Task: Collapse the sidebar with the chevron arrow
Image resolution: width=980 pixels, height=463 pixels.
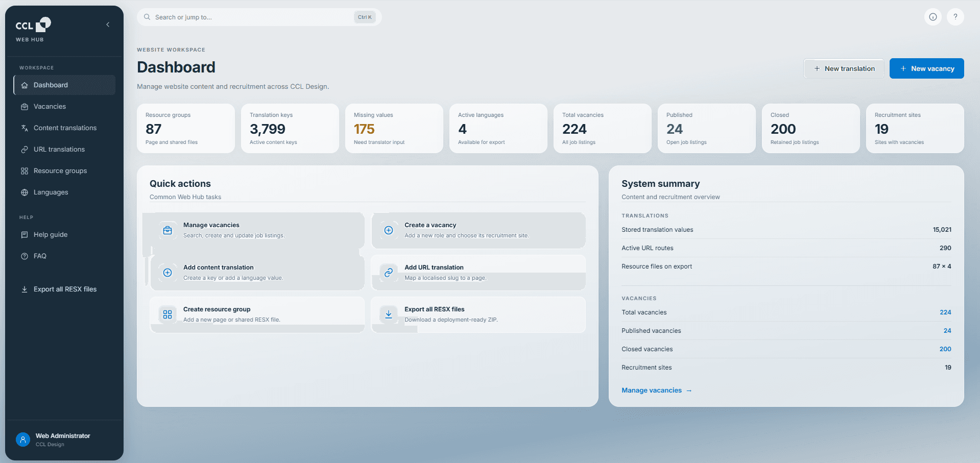Action: coord(108,25)
